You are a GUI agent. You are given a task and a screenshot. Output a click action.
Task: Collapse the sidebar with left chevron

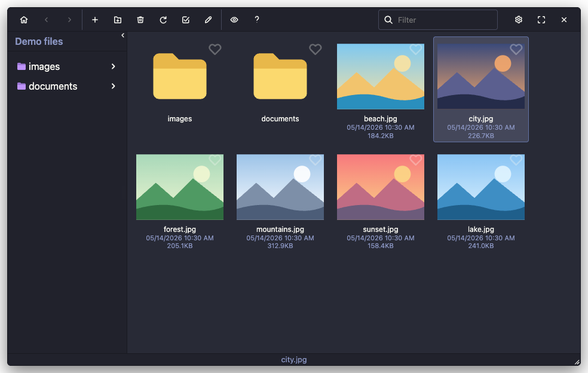point(122,35)
